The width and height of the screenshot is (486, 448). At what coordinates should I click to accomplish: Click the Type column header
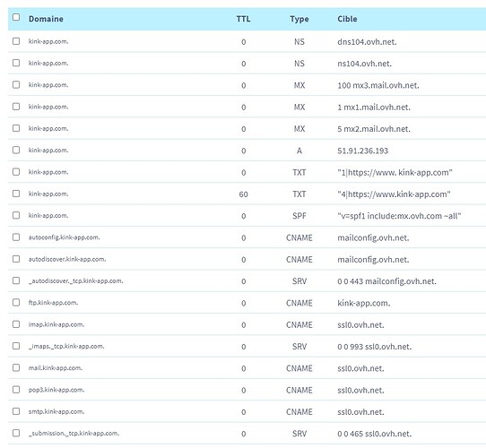tap(299, 19)
